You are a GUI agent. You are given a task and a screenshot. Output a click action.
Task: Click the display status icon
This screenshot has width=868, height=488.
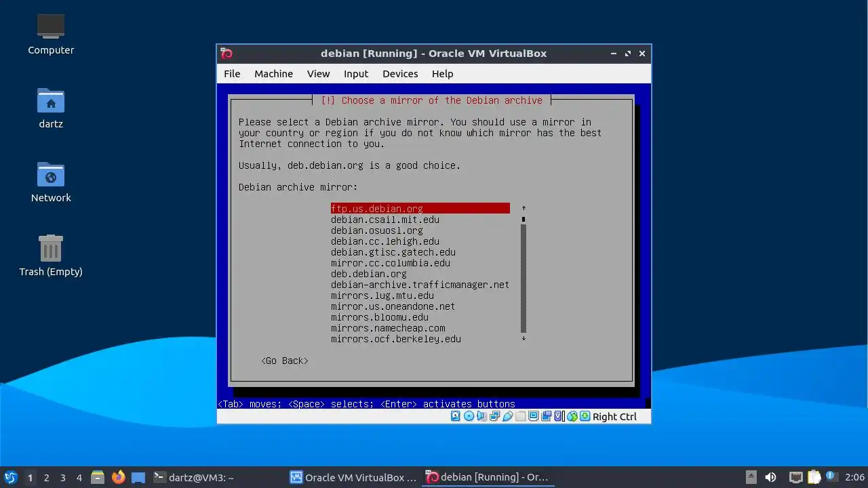pyautogui.click(x=533, y=416)
